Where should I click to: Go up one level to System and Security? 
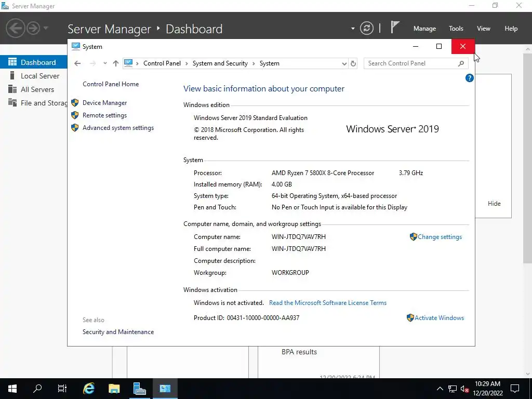coord(116,63)
